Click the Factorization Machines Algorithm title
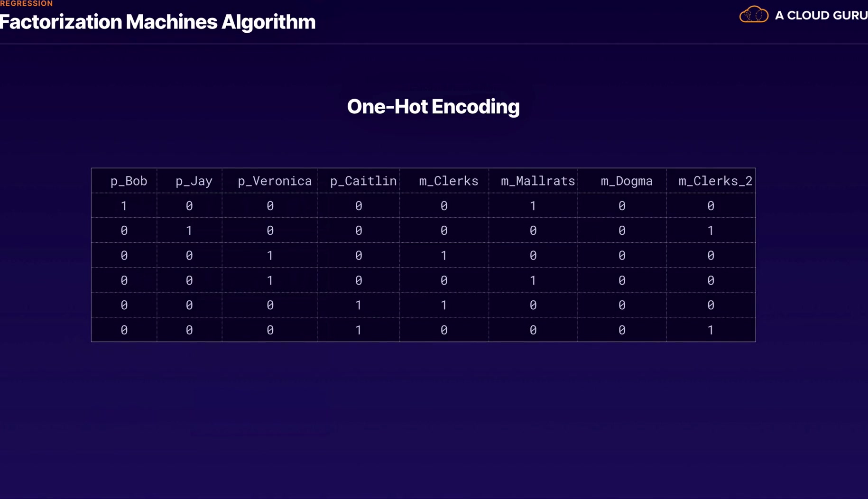 click(x=157, y=22)
